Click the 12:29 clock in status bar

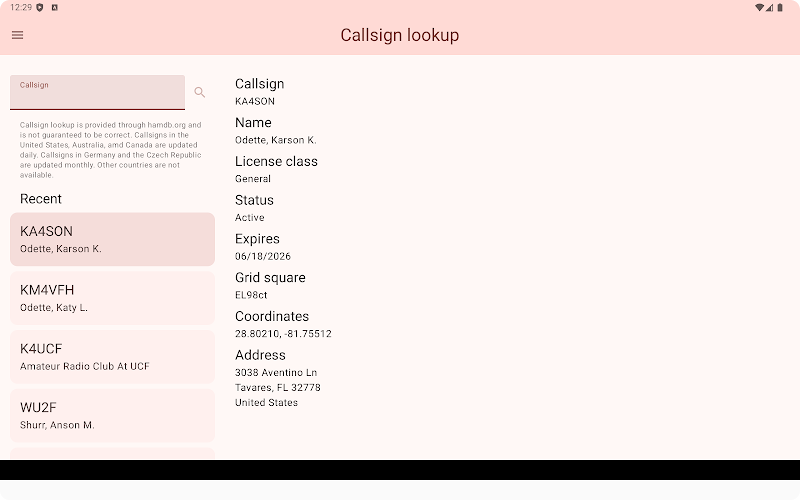pyautogui.click(x=20, y=7)
